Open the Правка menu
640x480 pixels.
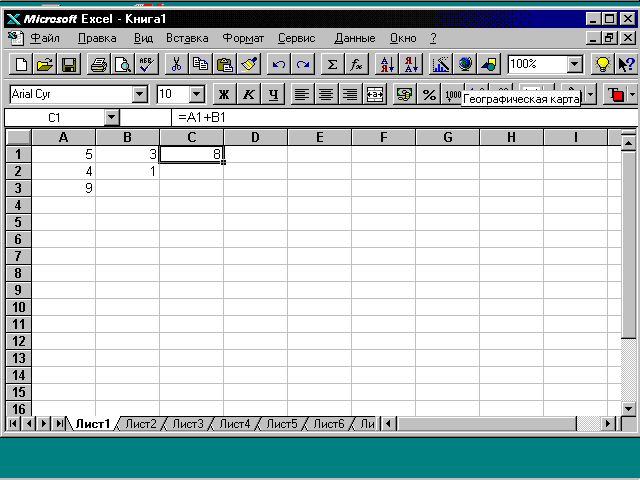[97, 38]
